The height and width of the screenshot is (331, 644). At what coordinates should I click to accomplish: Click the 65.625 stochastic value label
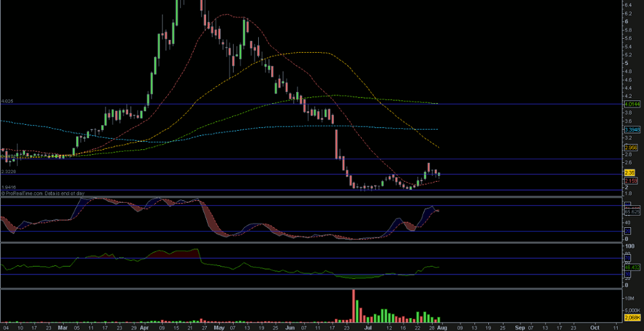pos(632,212)
